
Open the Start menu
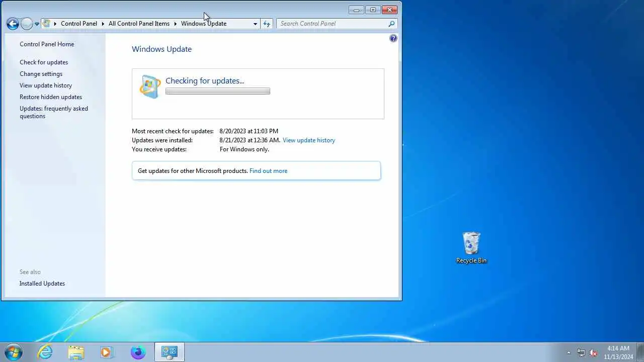pyautogui.click(x=14, y=352)
